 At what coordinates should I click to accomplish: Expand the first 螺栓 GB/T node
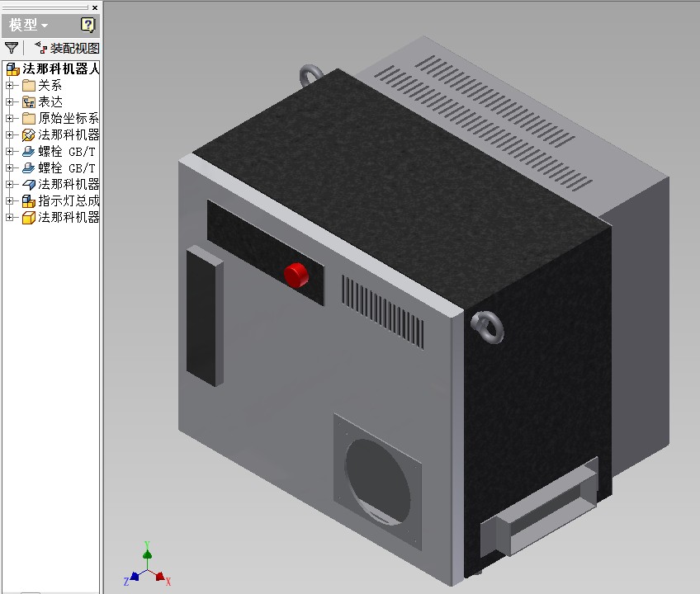pyautogui.click(x=9, y=151)
